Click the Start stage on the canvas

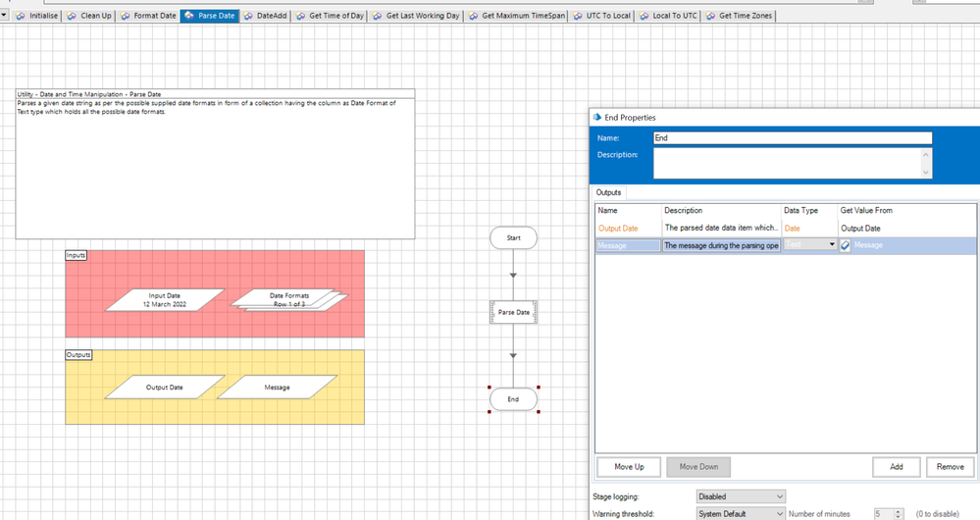pyautogui.click(x=513, y=238)
